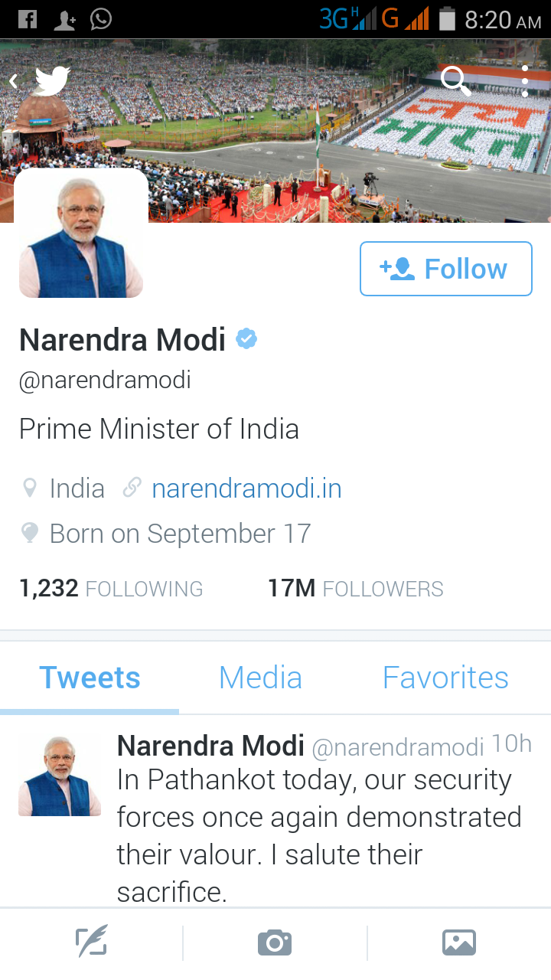This screenshot has height=980, width=551.
Task: View the 17M Followers list
Action: 355,588
